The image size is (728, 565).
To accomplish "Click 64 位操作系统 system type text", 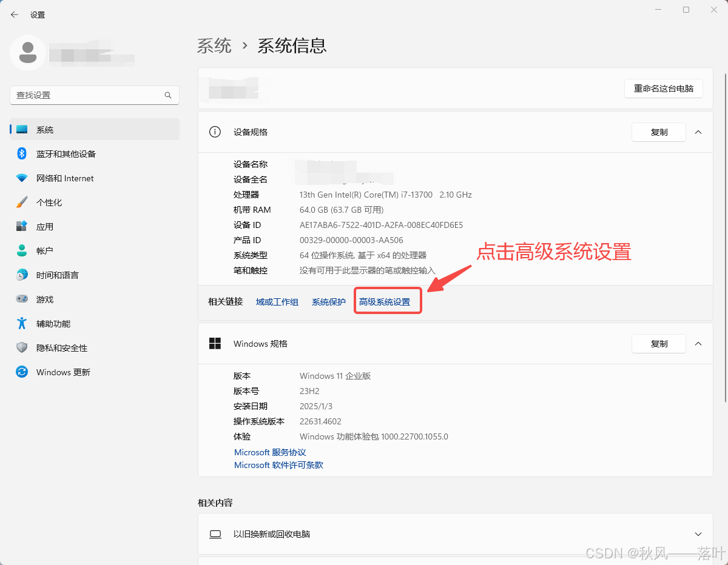I will click(x=363, y=255).
